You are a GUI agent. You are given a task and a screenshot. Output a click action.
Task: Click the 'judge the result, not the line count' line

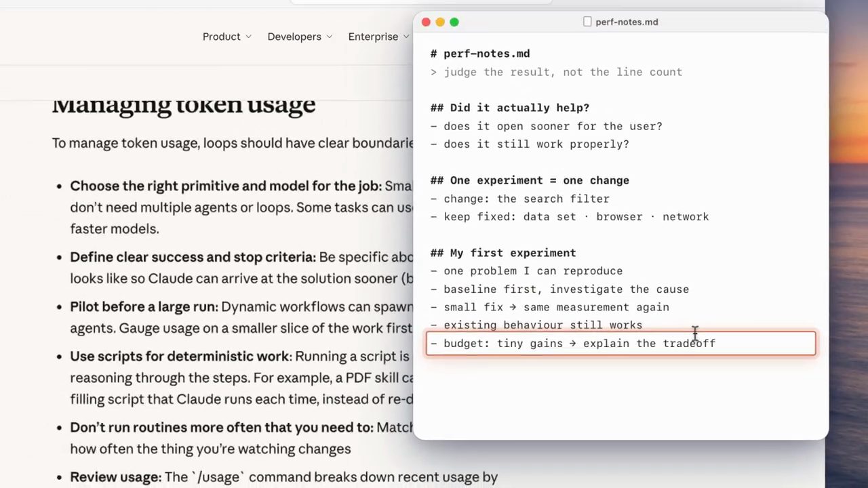coord(556,72)
